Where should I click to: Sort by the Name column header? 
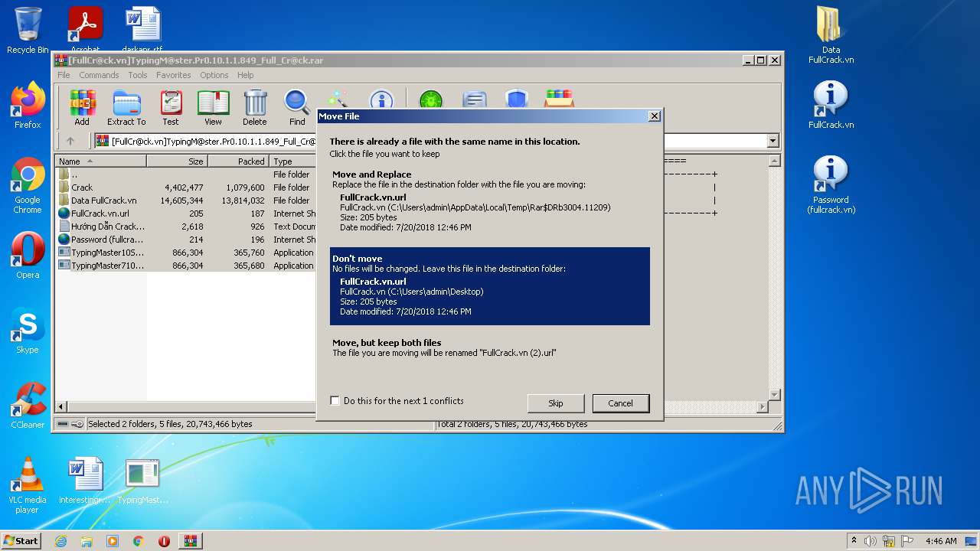101,161
